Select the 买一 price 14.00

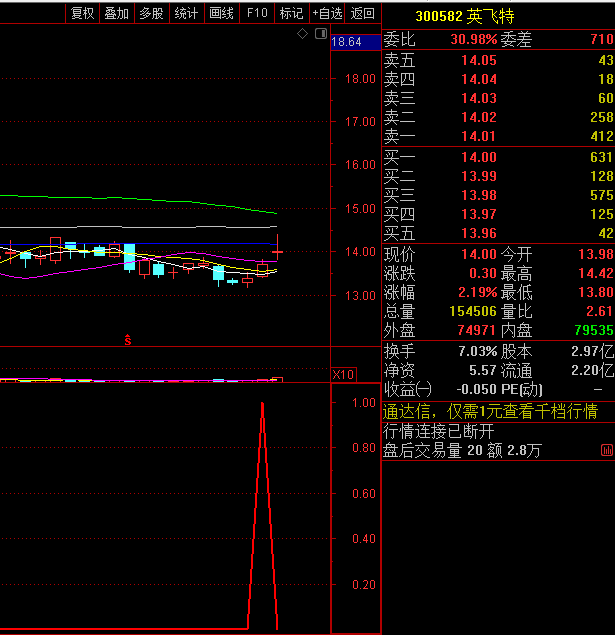(x=479, y=157)
